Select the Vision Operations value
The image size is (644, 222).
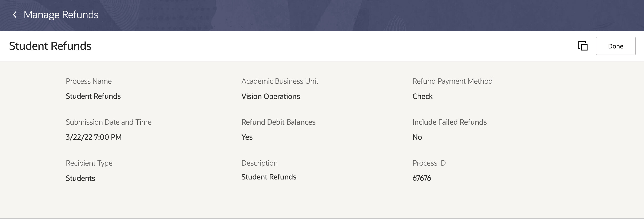(271, 96)
